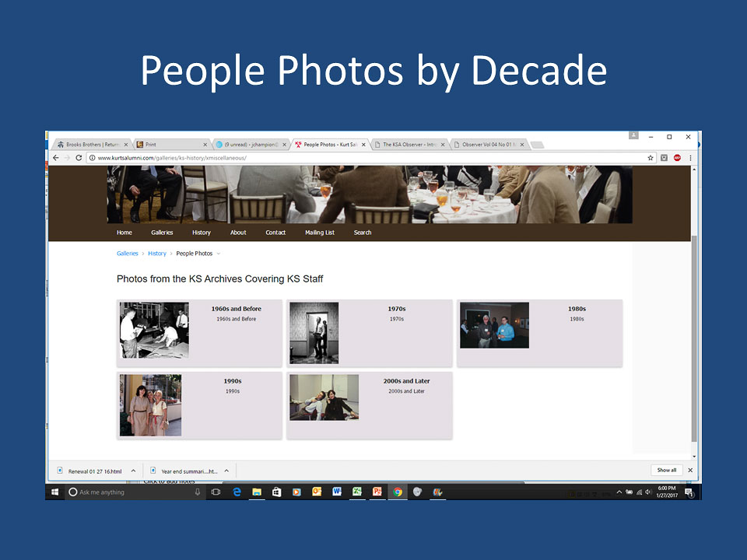
Task: Click the browser reload page icon
Action: (79, 158)
